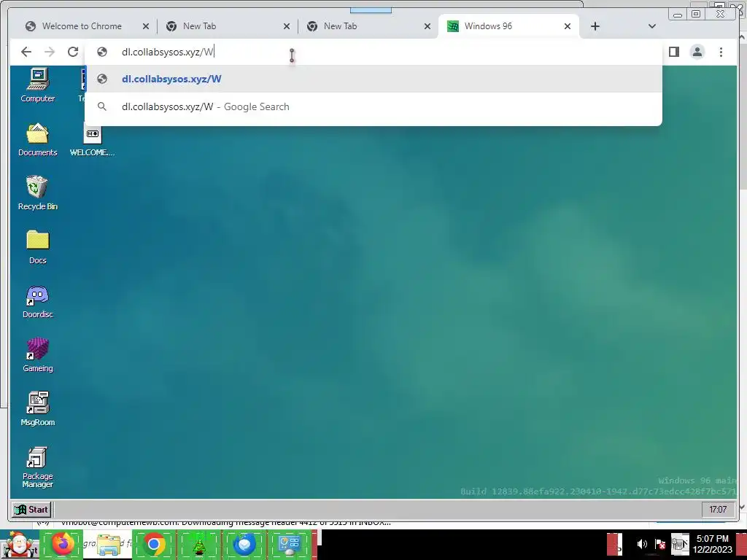Close the Welcome to Chrome tab
Image resolution: width=747 pixels, height=560 pixels.
tap(146, 26)
